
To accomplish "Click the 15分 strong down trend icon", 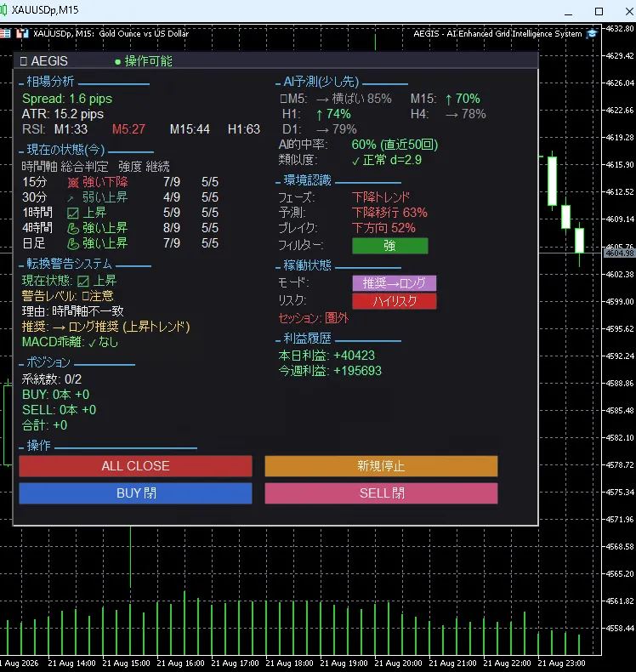I will [73, 183].
